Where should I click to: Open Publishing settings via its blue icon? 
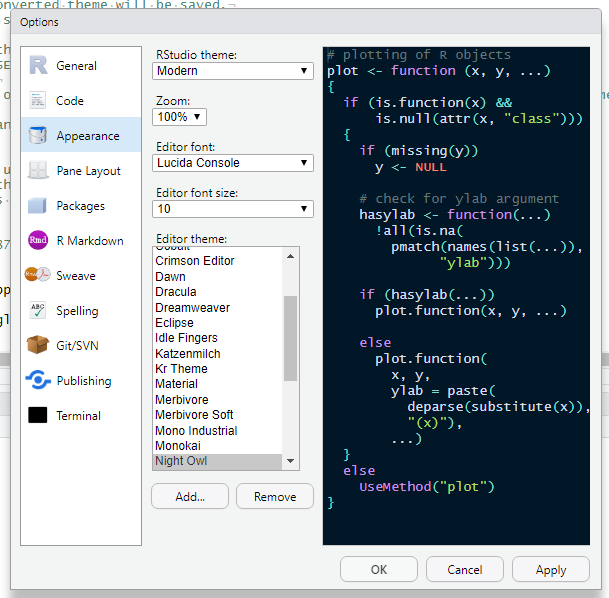[38, 381]
